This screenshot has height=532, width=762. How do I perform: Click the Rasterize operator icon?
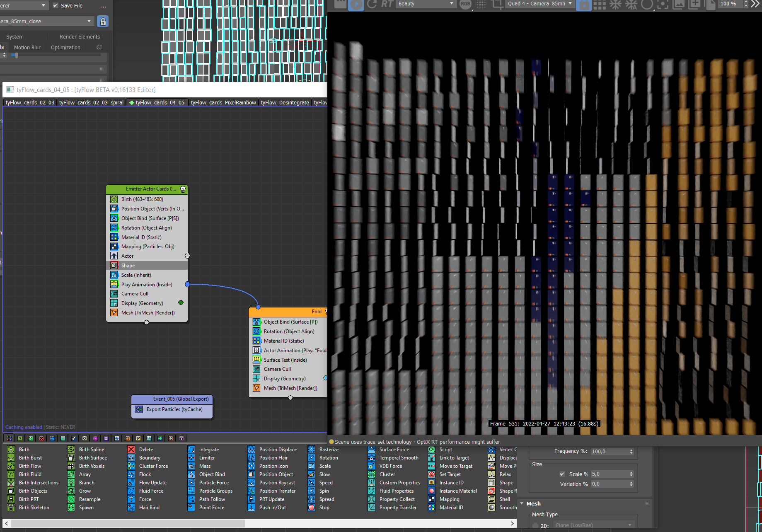coord(311,449)
